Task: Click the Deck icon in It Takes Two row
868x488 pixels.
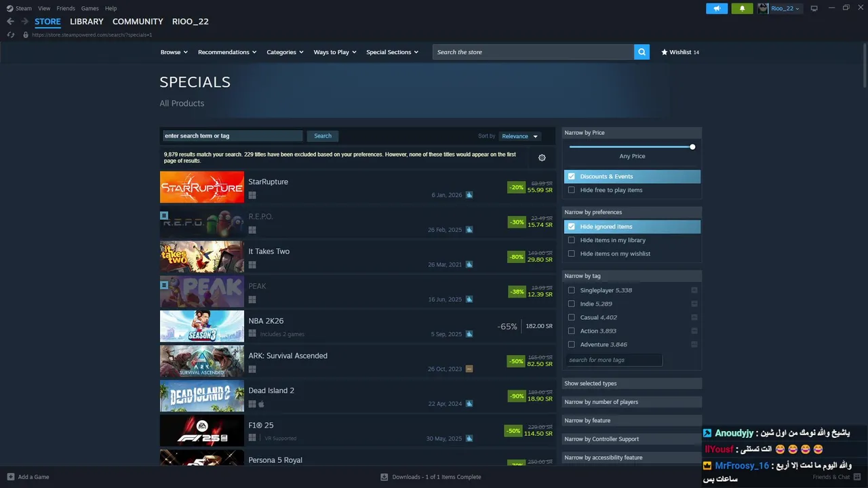Action: click(469, 265)
